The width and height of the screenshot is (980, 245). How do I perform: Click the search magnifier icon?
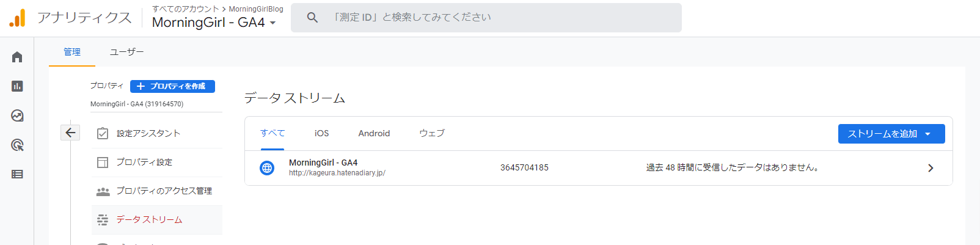pos(312,18)
